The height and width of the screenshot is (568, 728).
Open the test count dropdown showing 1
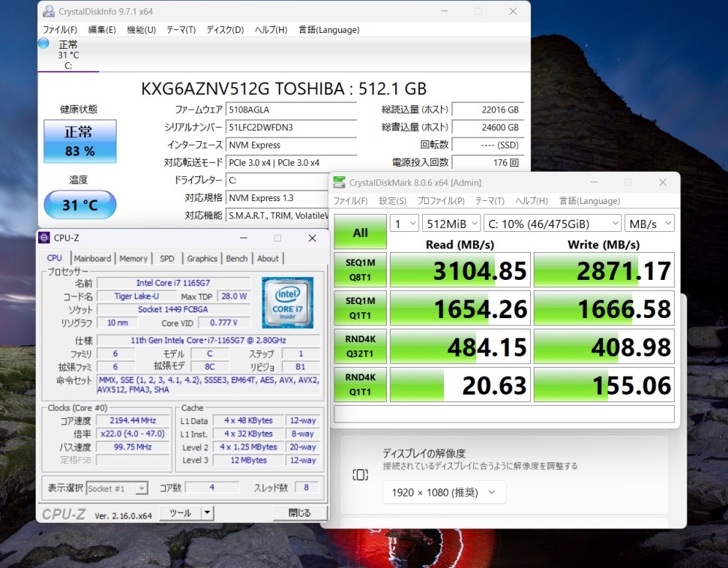(403, 223)
